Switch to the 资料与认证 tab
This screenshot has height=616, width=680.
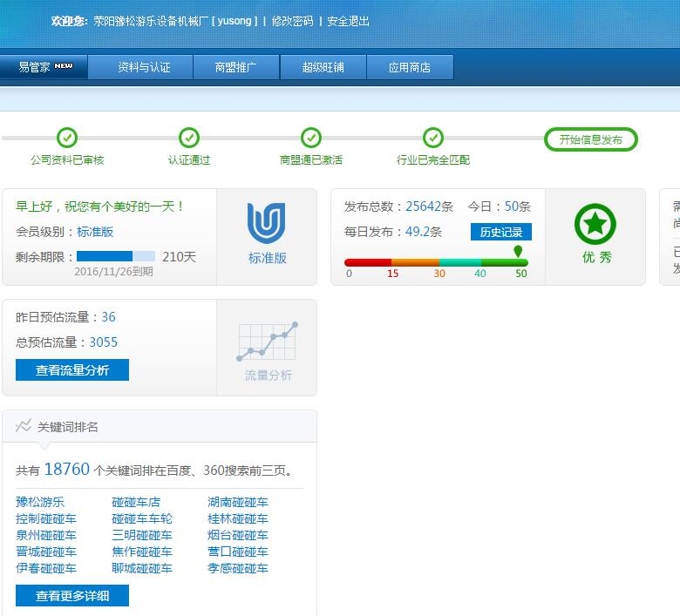[x=144, y=67]
